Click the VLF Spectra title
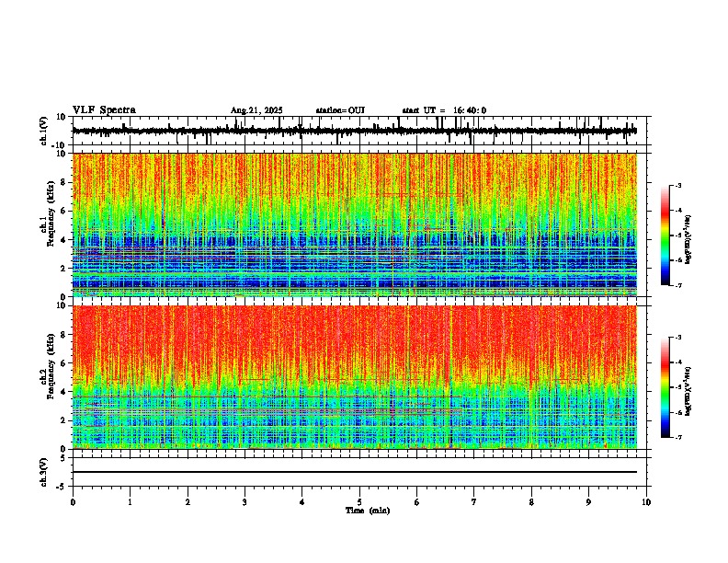The image size is (728, 563). (x=104, y=110)
